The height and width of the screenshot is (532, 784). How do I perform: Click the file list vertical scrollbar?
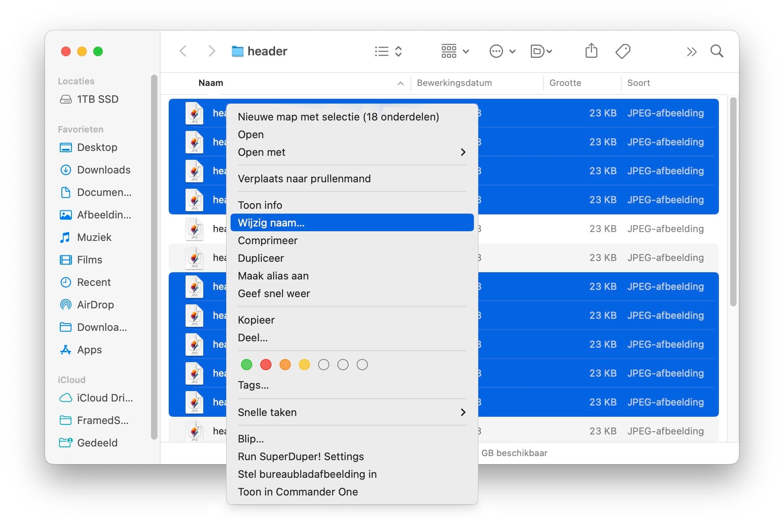733,202
